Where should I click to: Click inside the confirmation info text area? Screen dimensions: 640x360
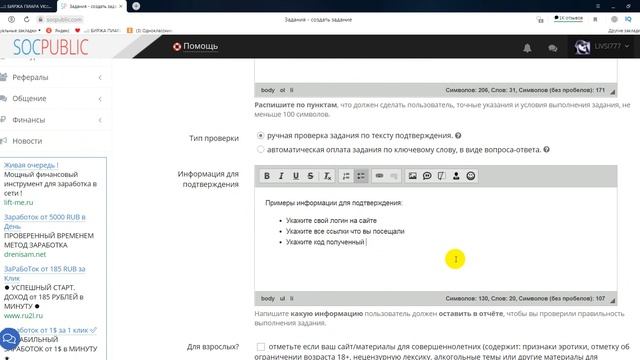click(x=436, y=239)
